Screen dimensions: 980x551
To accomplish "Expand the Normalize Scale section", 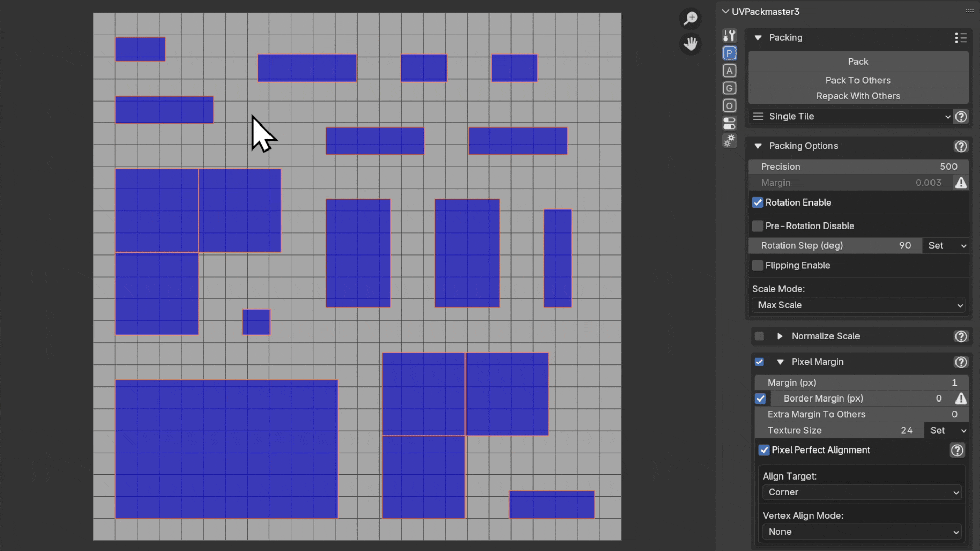I will click(780, 336).
